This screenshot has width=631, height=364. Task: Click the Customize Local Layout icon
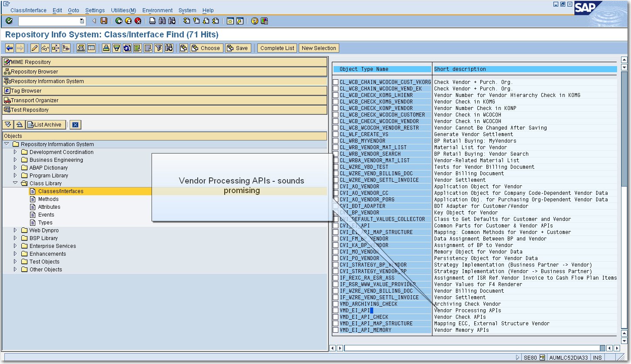(264, 21)
